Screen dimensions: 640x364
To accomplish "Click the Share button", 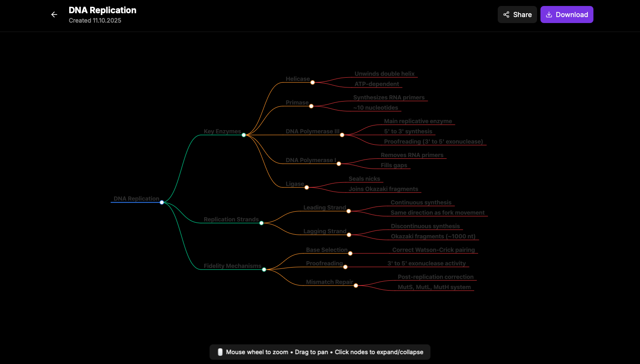I will (517, 15).
